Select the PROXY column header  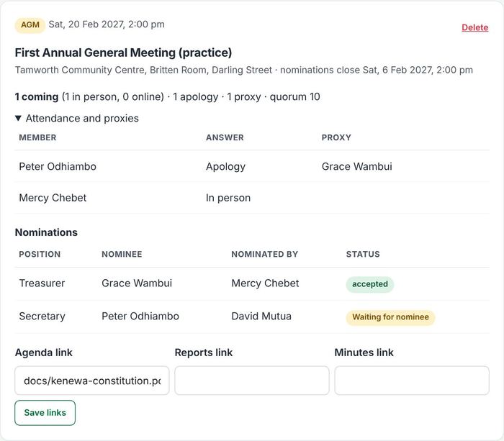(336, 137)
